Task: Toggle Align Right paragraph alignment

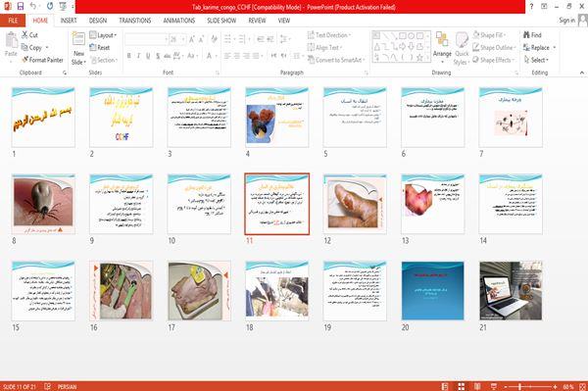Action: pos(246,56)
